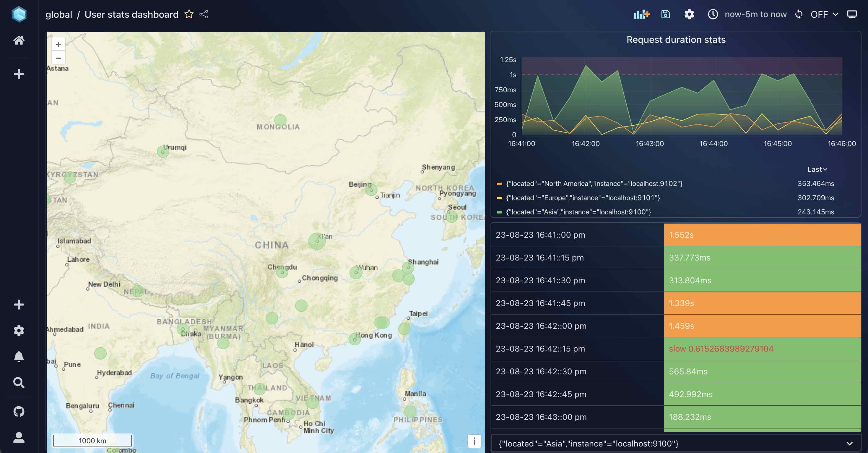The image size is (868, 453).
Task: Select row '23-08-23 16:41::00 pm'
Action: (x=676, y=235)
